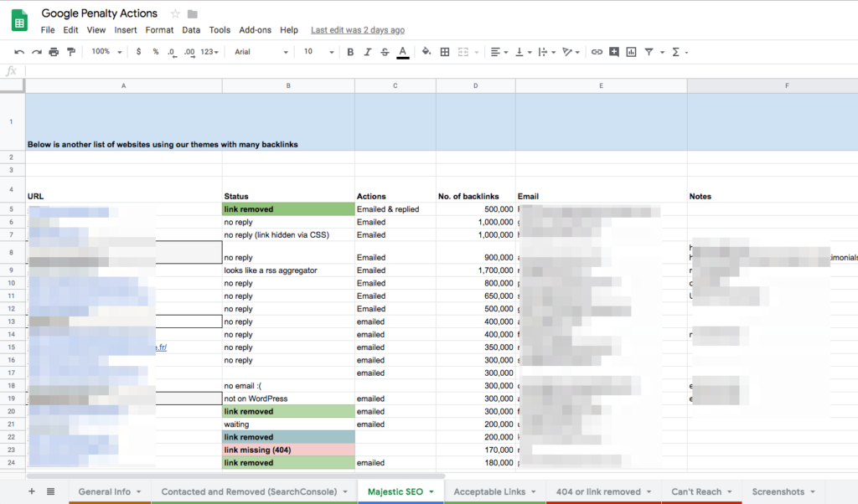Switch to the Screenshots sheet tab
This screenshot has width=858, height=504.
tap(778, 492)
